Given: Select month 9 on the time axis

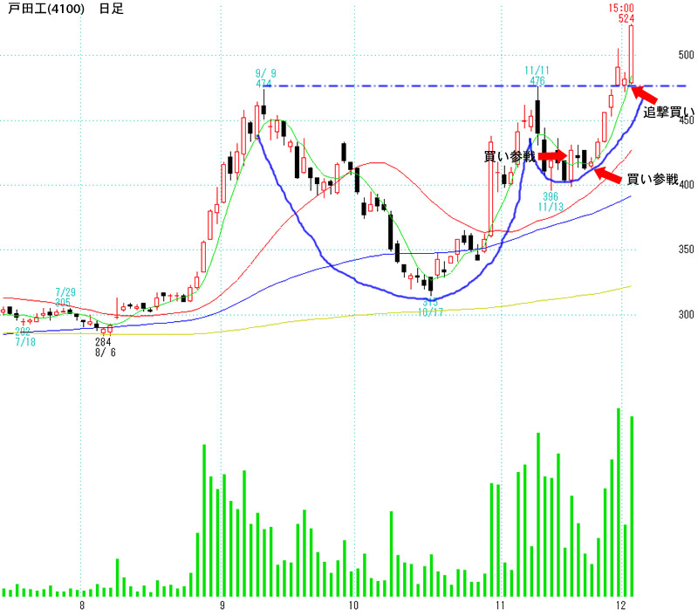Looking at the screenshot, I should [x=222, y=606].
